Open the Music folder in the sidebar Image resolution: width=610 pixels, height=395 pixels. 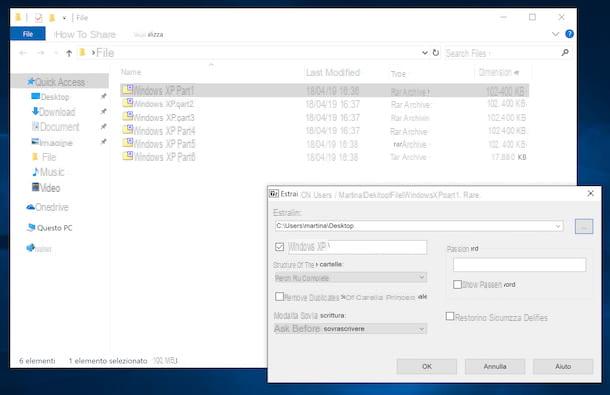48,172
